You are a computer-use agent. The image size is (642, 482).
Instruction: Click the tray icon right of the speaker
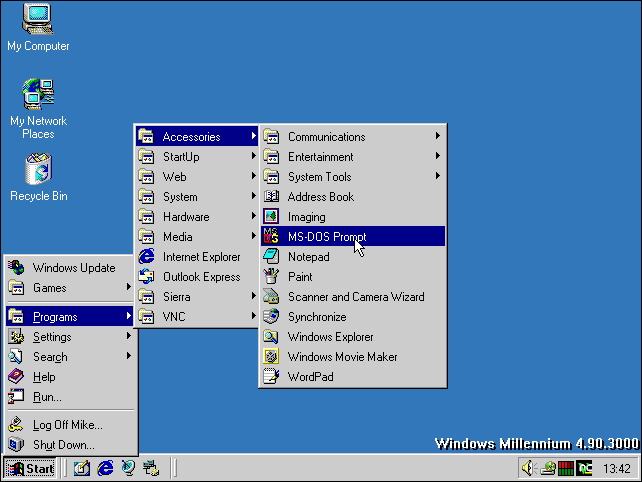pos(548,468)
